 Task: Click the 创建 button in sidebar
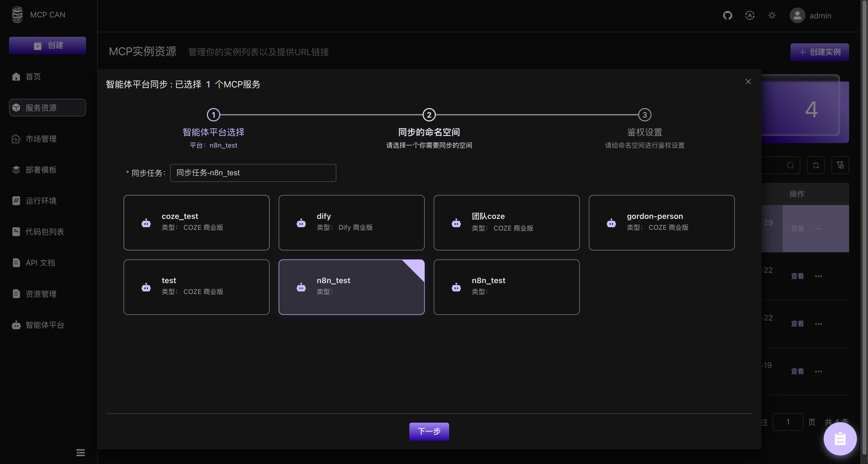(x=48, y=46)
